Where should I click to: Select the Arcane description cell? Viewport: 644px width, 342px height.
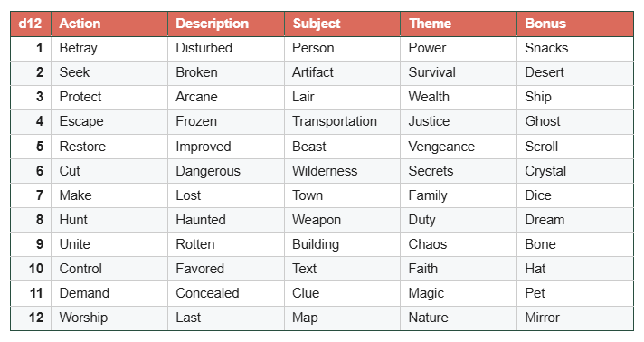[226, 98]
